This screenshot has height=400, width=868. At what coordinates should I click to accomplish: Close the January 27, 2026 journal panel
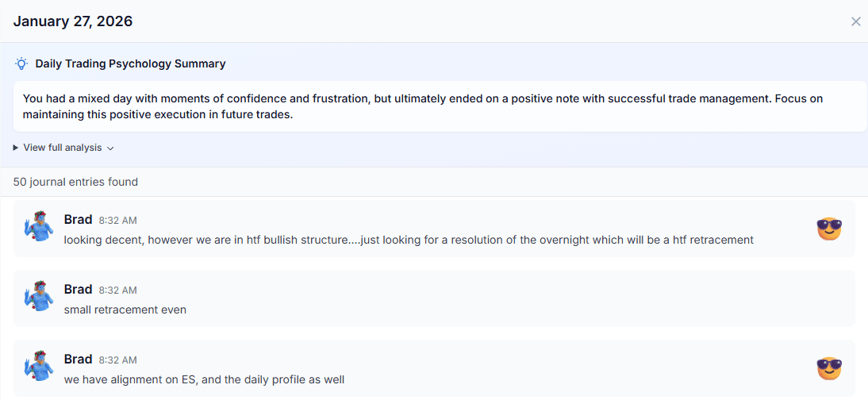coord(855,21)
